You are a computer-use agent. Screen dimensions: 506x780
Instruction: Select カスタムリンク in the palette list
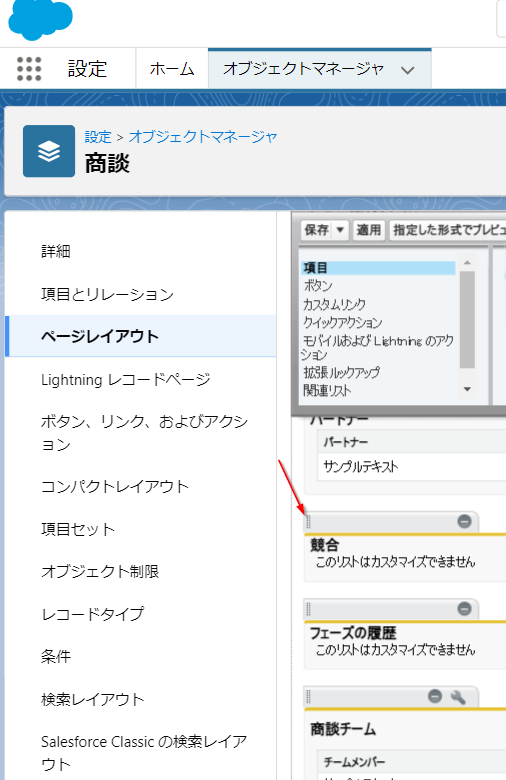coord(334,304)
